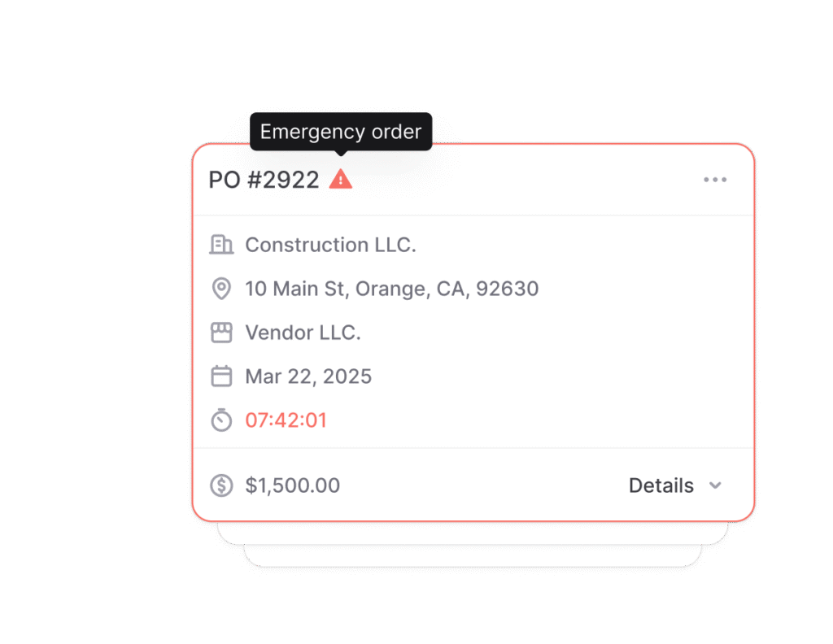Click the chevron arrow next to Details
Image resolution: width=833 pixels, height=644 pixels.
[715, 485]
